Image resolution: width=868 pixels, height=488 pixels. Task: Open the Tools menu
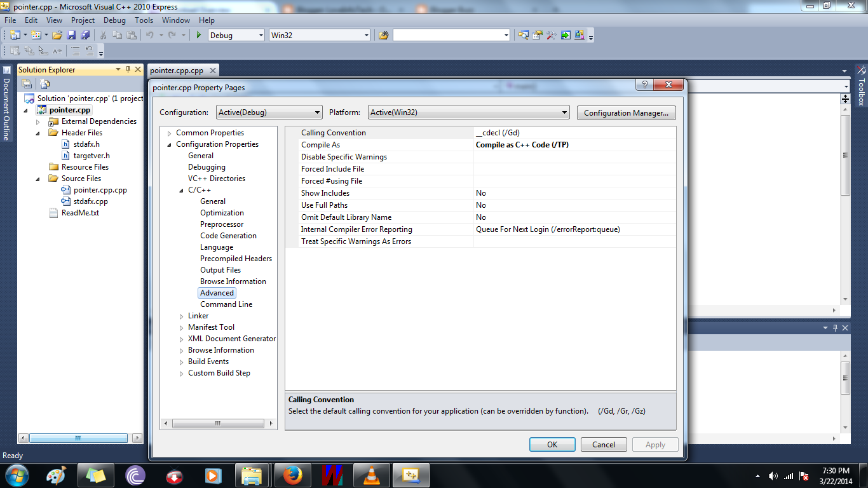pos(144,20)
